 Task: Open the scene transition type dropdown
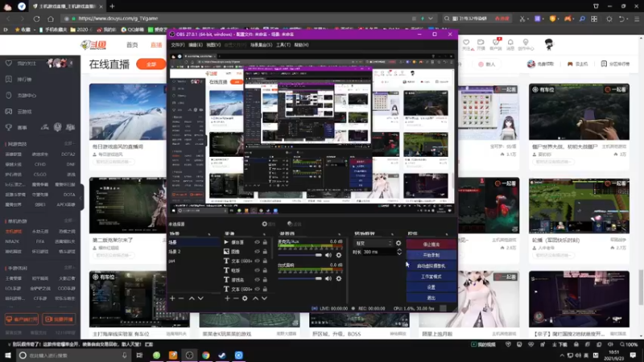[374, 244]
